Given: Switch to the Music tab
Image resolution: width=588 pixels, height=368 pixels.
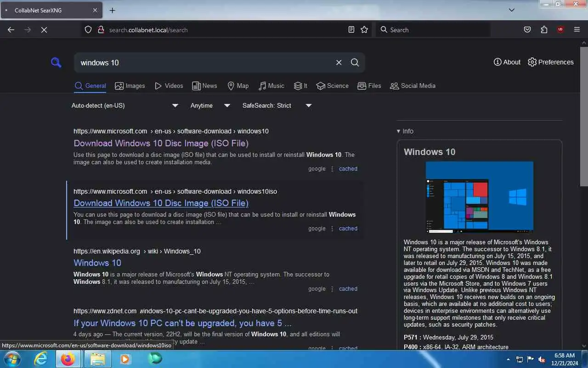Looking at the screenshot, I should (x=271, y=86).
